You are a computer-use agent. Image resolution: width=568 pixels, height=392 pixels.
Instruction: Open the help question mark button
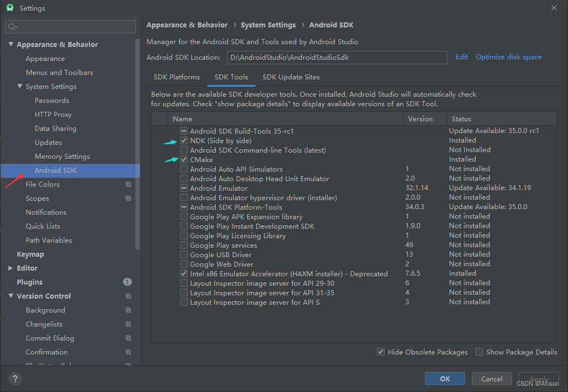click(15, 379)
